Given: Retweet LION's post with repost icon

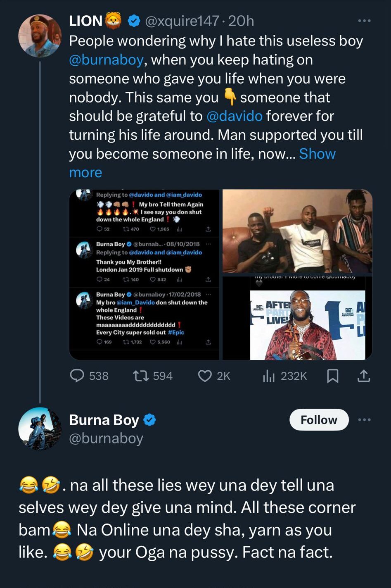Looking at the screenshot, I should 141,376.
